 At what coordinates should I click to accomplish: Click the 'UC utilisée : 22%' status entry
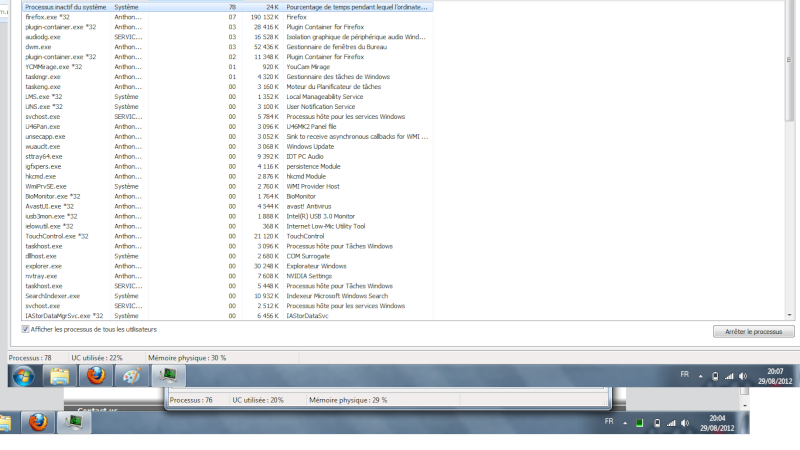97,358
